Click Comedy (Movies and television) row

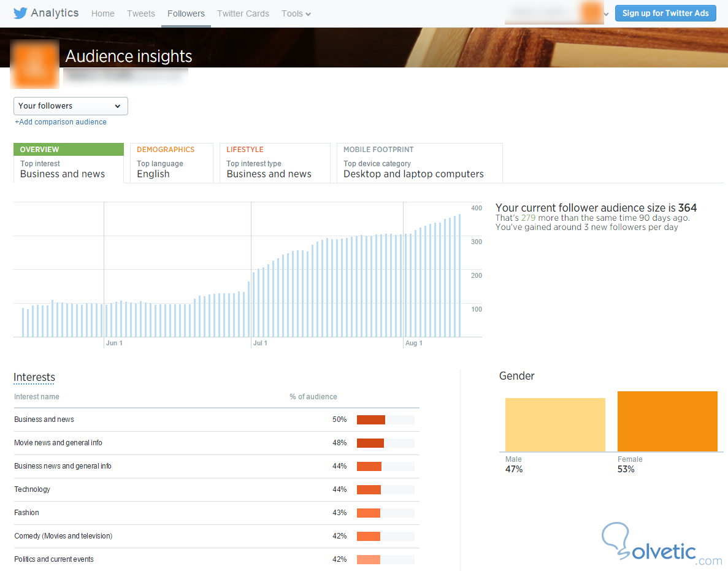click(x=216, y=536)
